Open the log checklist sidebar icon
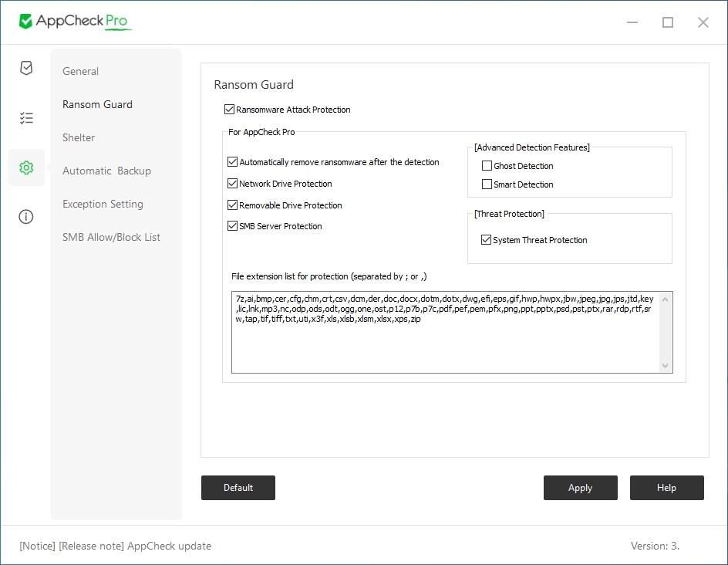The width and height of the screenshot is (728, 565). coord(26,117)
